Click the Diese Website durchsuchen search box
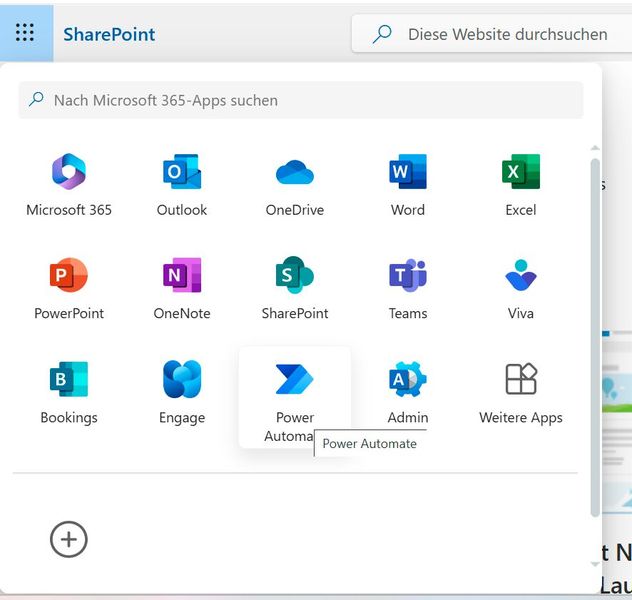The image size is (632, 600). point(492,34)
